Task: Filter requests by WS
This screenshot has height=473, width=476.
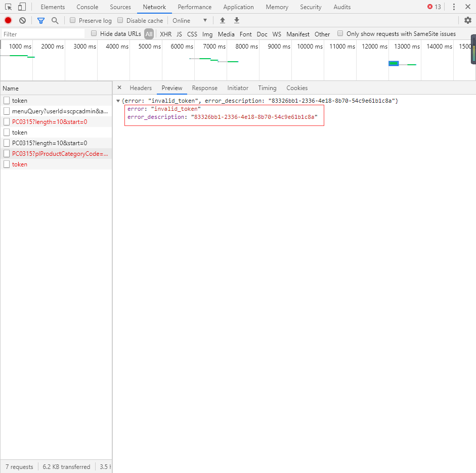Action: [x=277, y=34]
